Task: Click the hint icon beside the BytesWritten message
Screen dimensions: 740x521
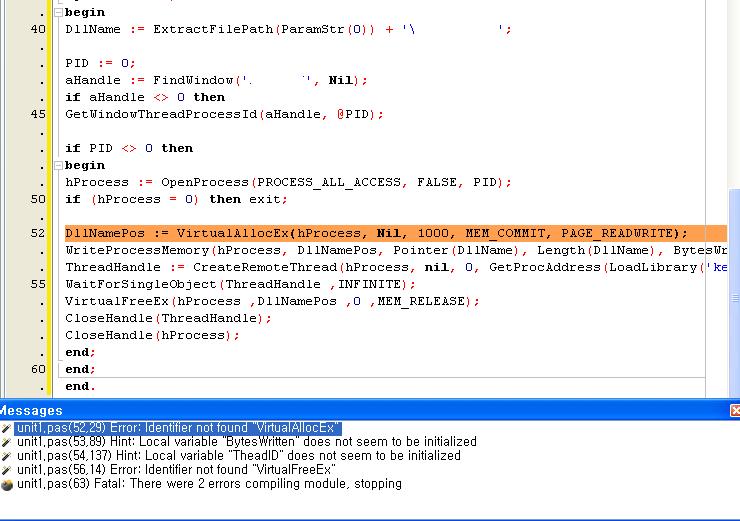Action: tap(6, 442)
